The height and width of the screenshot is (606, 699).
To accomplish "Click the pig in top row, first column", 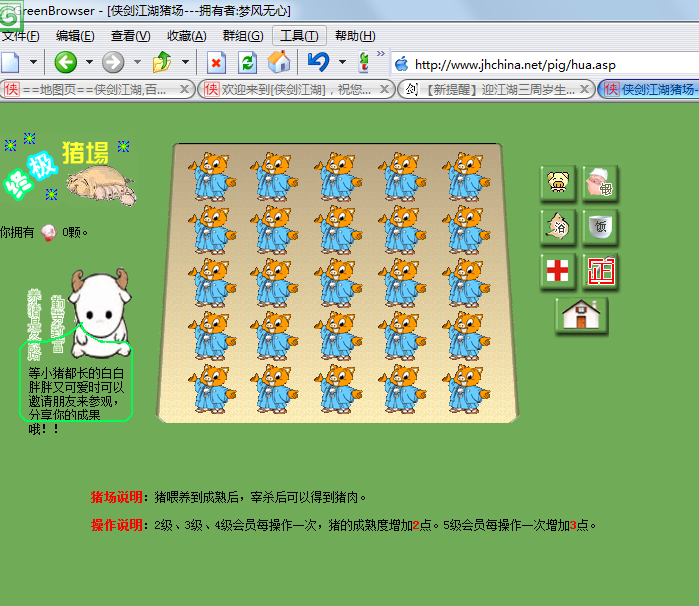I will pos(212,177).
